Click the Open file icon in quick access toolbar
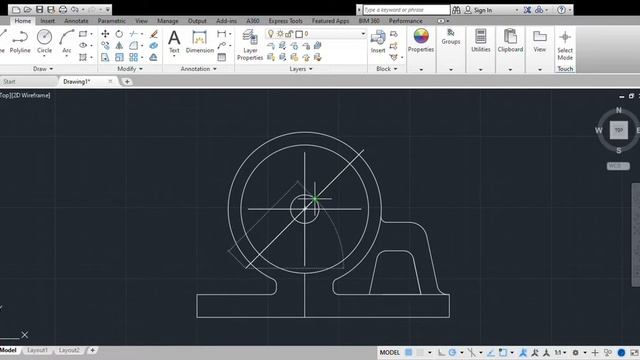This screenshot has width=640, height=360. (x=27, y=9)
